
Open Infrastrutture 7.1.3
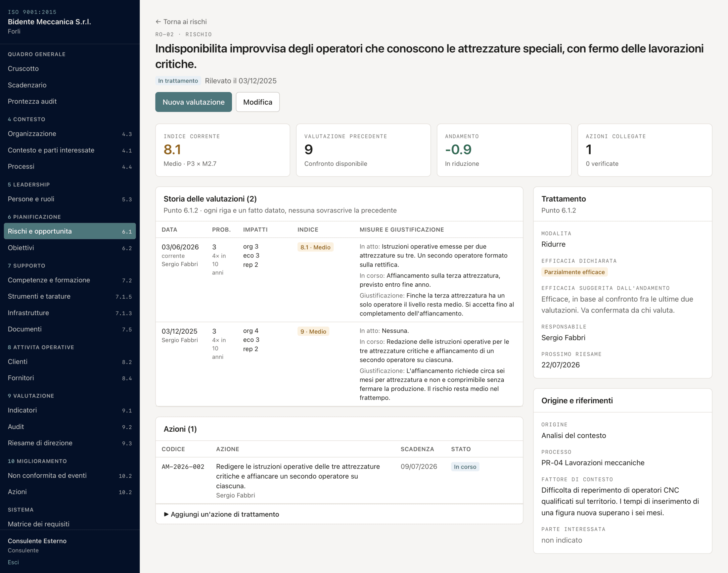(70, 313)
